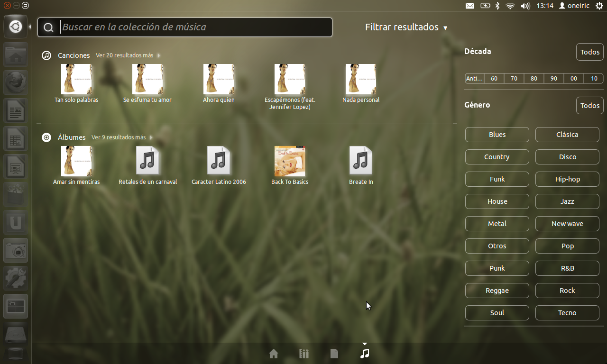
Task: Click Todos button for Género
Action: click(590, 106)
